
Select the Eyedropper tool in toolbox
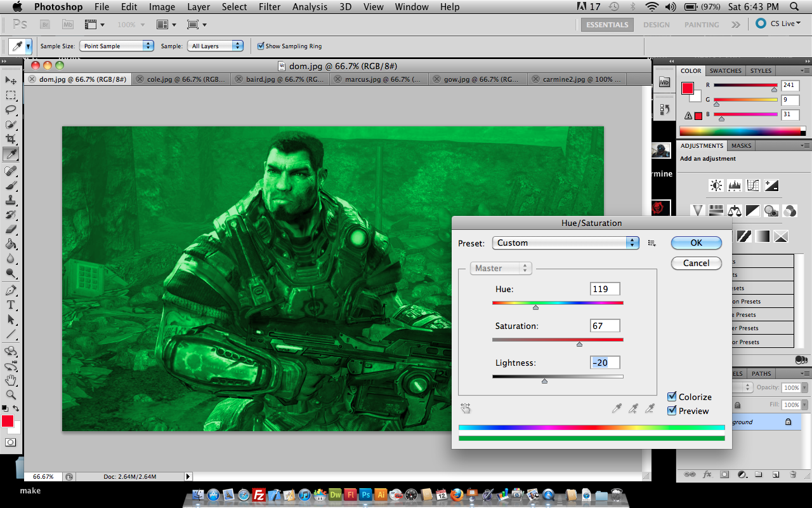click(11, 154)
